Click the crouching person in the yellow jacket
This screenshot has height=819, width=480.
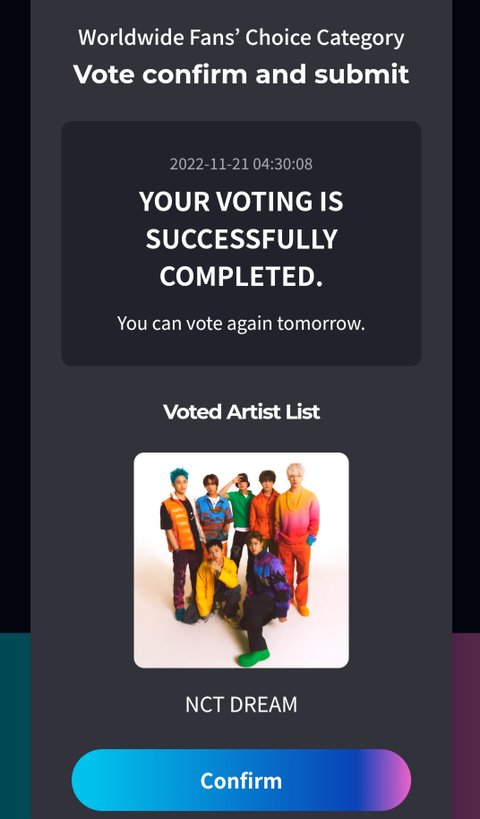217,582
